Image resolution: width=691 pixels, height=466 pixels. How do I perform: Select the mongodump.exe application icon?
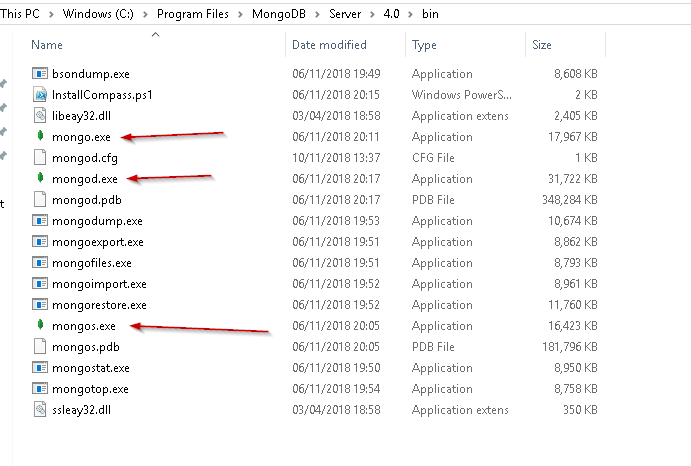(40, 221)
